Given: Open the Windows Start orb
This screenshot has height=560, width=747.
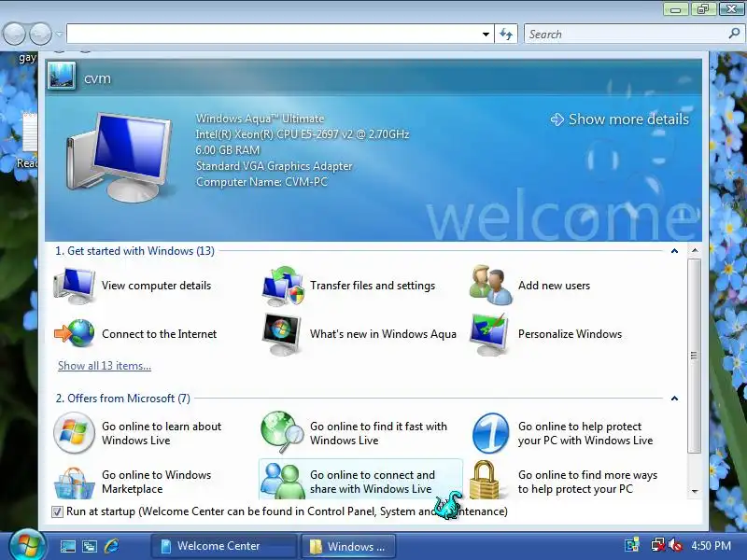Looking at the screenshot, I should pyautogui.click(x=26, y=545).
